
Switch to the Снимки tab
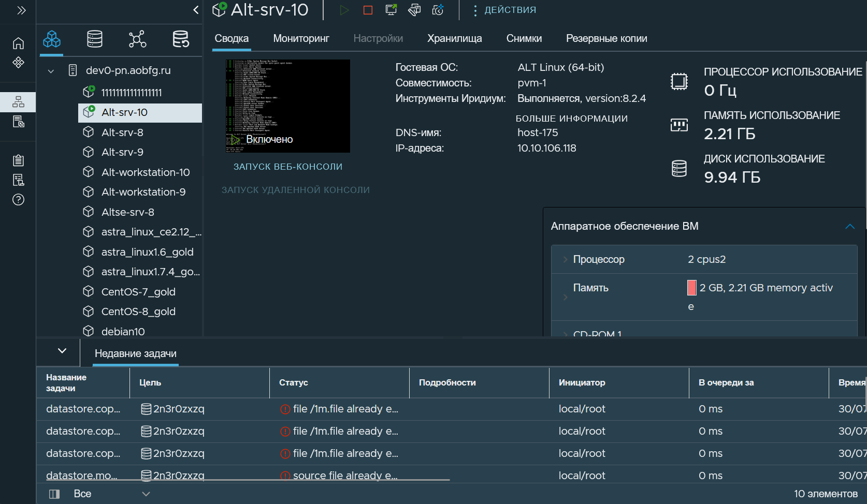pyautogui.click(x=524, y=38)
